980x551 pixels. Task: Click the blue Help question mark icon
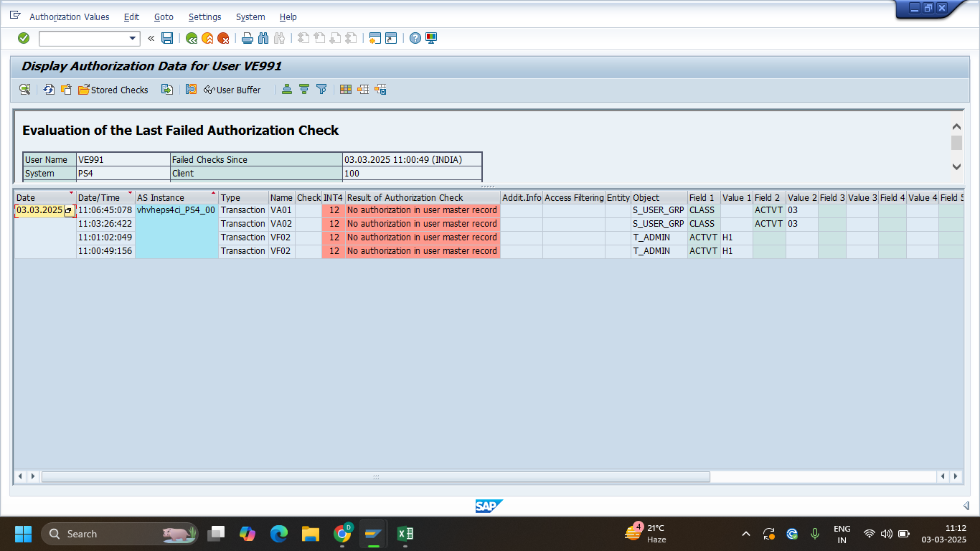point(415,38)
